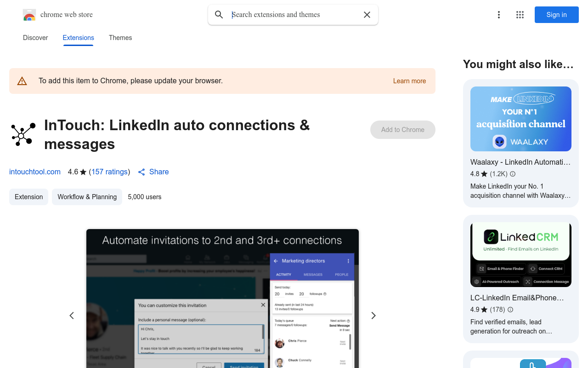Click the search magnifier icon
This screenshot has height=368, width=588.
[219, 15]
